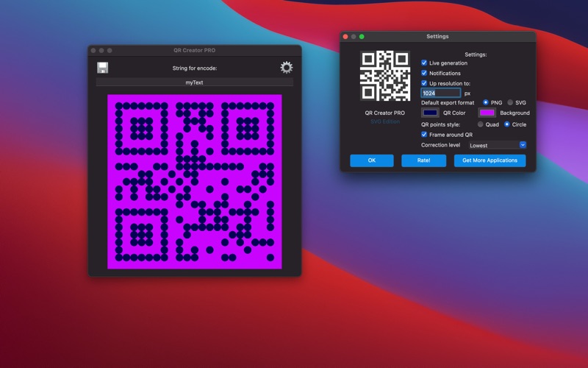Select Circle points style
Screen dimensions: 588x368
click(x=507, y=125)
